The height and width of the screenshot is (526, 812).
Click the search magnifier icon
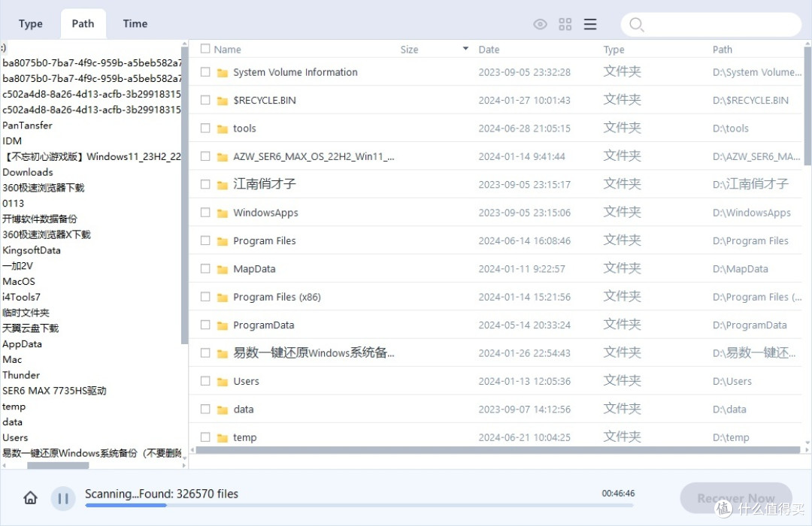click(637, 24)
